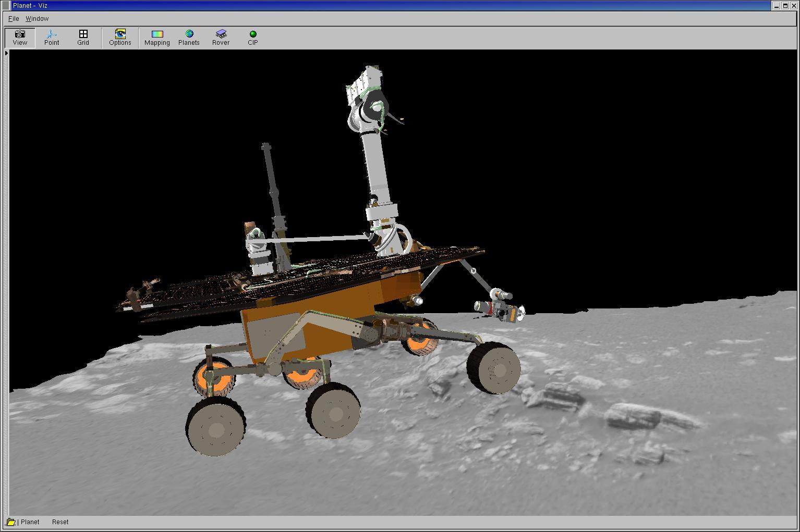Viewport: 800px width, 532px height.
Task: Click the yellow folder icon in status bar
Action: [x=11, y=522]
